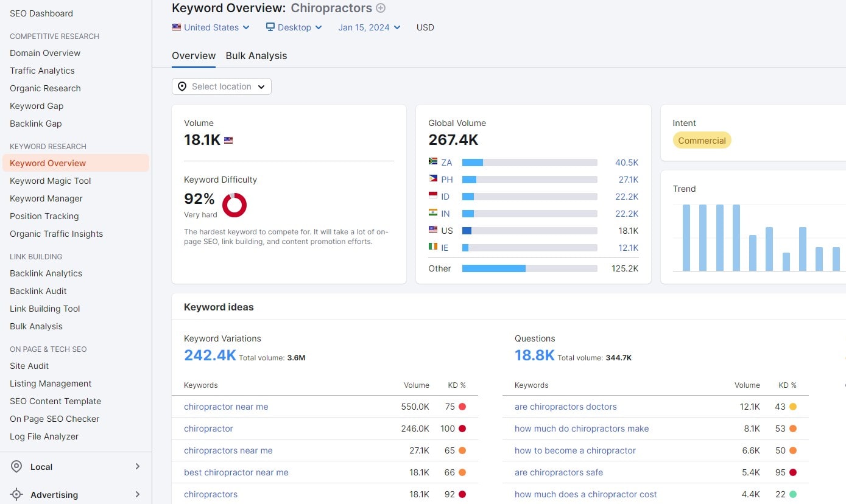
Task: Open best chiropractor near me link
Action: click(x=236, y=472)
